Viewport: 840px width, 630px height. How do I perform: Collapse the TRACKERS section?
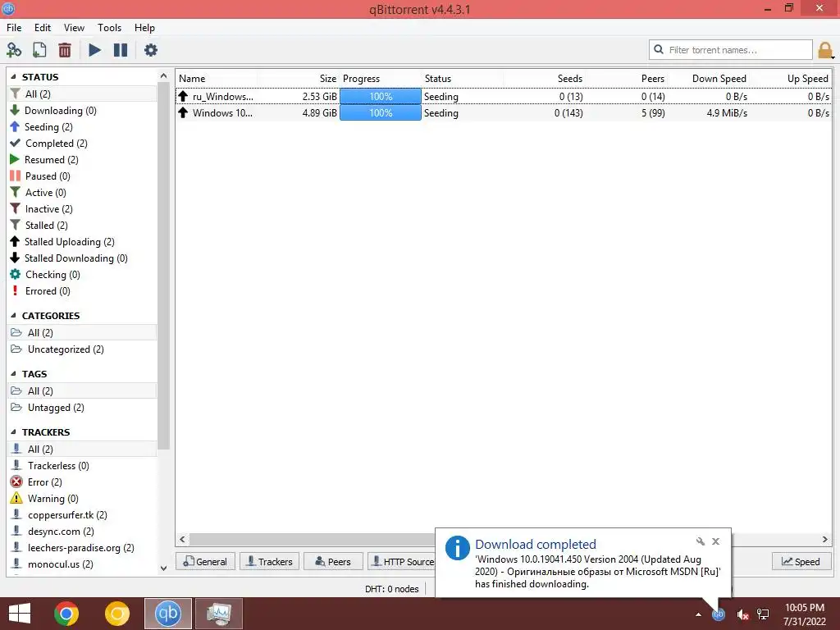14,432
